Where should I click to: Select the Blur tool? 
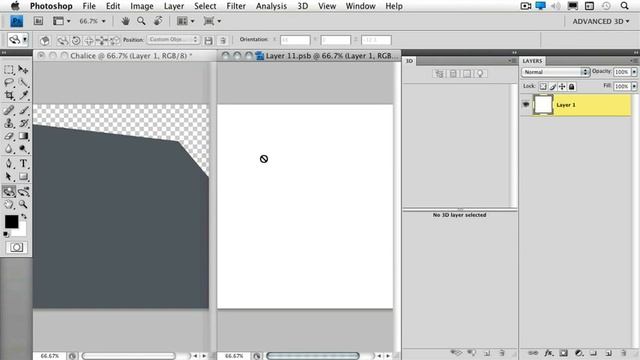pyautogui.click(x=9, y=149)
